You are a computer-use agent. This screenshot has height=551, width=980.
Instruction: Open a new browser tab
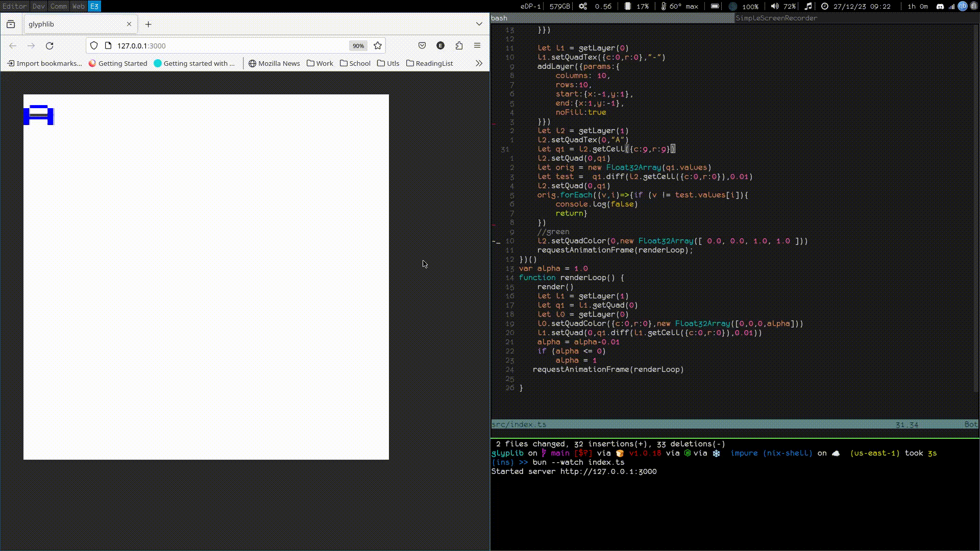149,24
